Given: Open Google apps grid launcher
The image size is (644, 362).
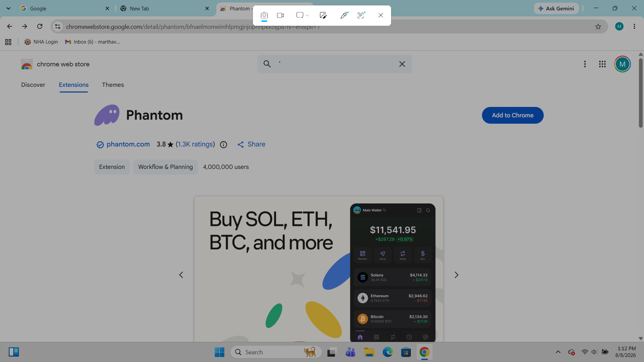Looking at the screenshot, I should click(x=602, y=64).
